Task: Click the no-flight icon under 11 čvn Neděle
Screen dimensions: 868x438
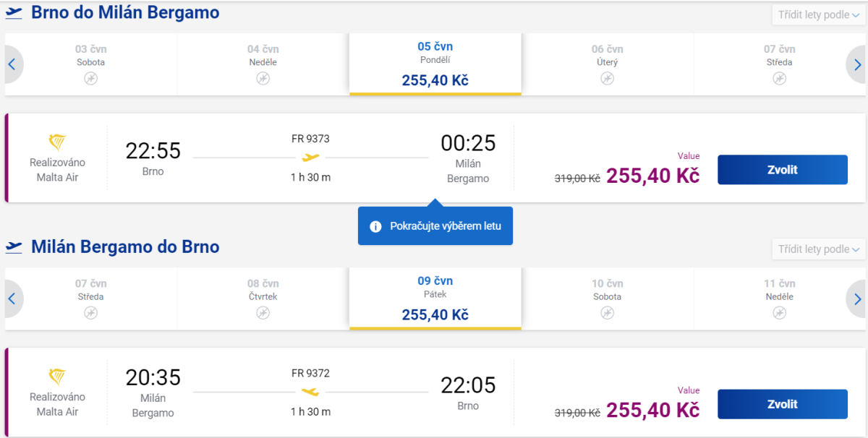Action: tap(779, 313)
